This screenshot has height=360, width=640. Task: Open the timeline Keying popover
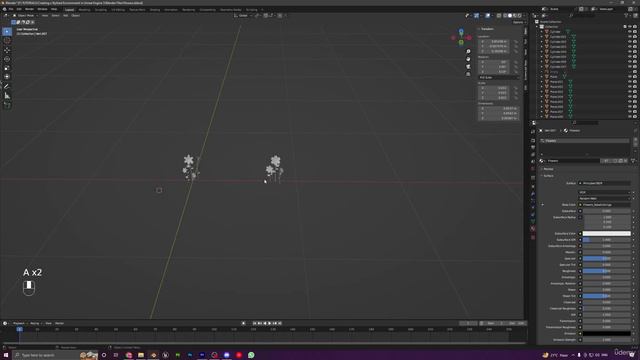click(35, 323)
